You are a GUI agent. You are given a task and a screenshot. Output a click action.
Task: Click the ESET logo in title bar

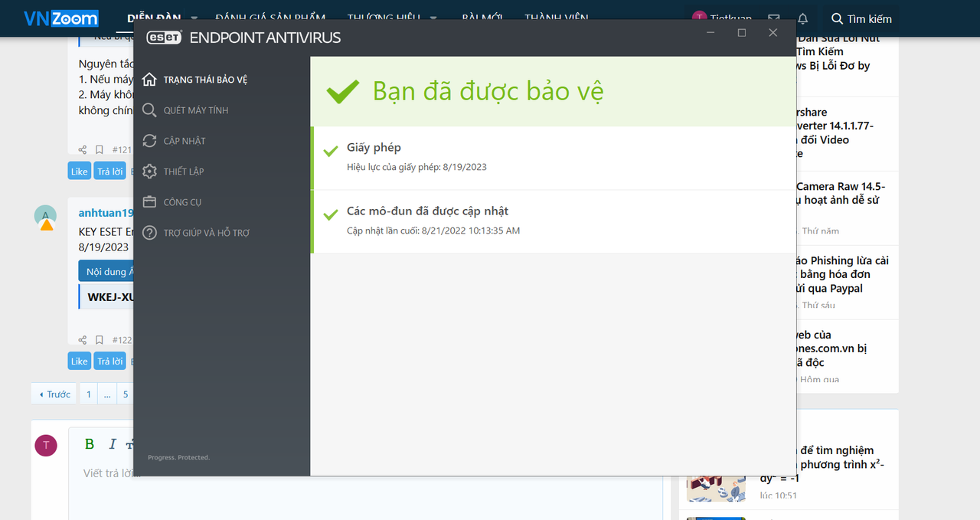(x=164, y=38)
